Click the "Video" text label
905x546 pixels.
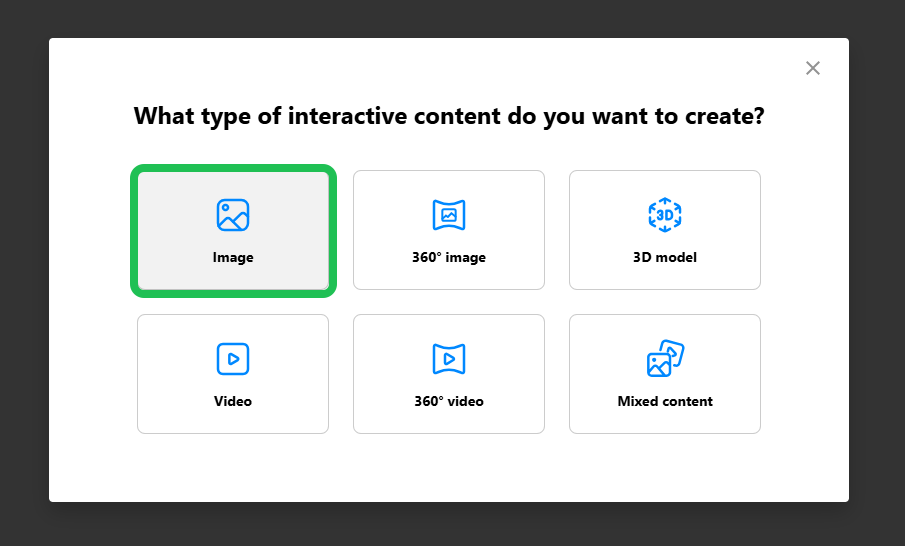[233, 402]
